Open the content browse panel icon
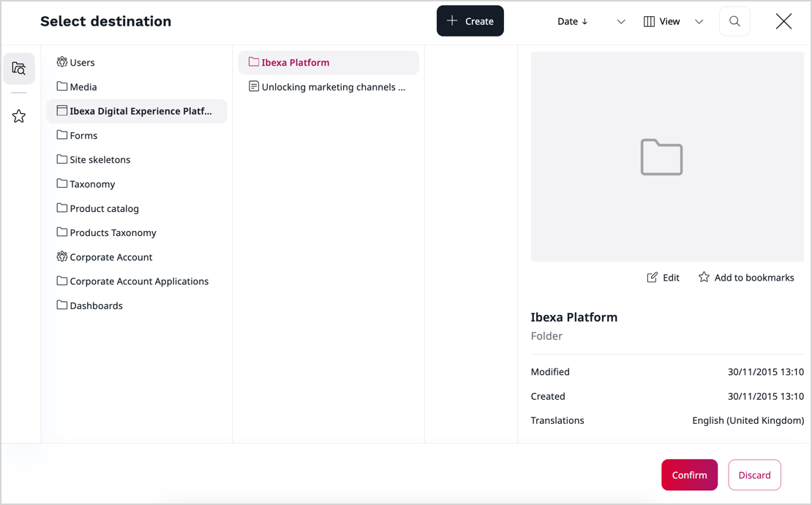812x505 pixels. 19,68
